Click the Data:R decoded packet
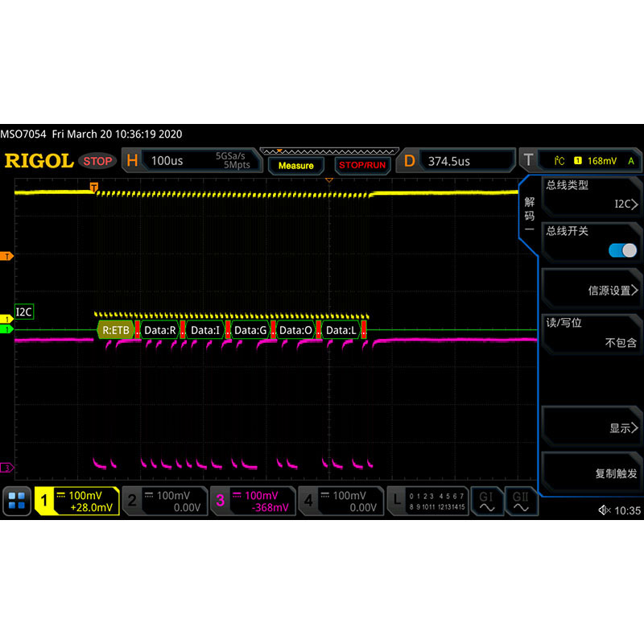Viewport: 644px width, 644px height. click(x=160, y=330)
